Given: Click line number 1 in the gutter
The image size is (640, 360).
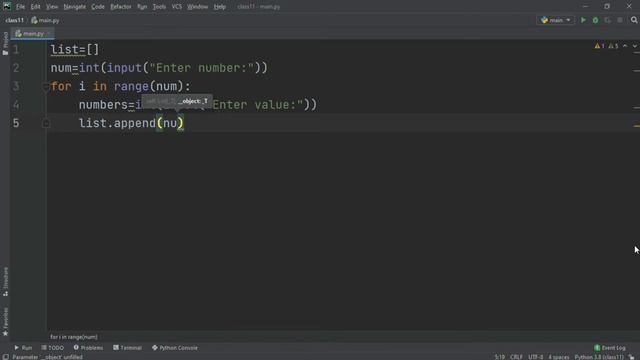Looking at the screenshot, I should click(x=16, y=50).
